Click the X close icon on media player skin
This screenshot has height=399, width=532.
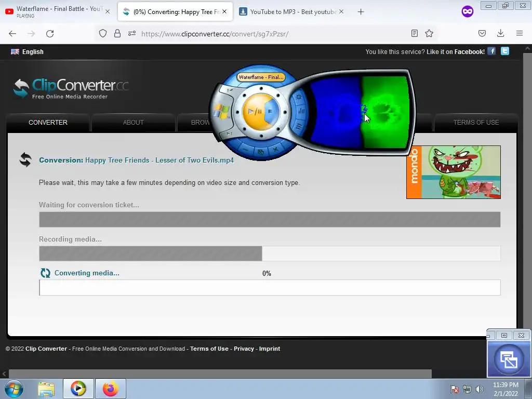tap(275, 149)
